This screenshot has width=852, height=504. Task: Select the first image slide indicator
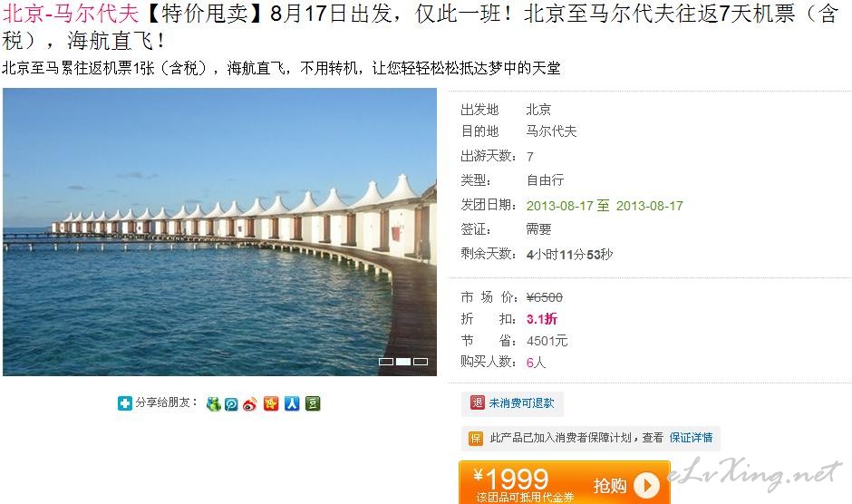coord(386,362)
